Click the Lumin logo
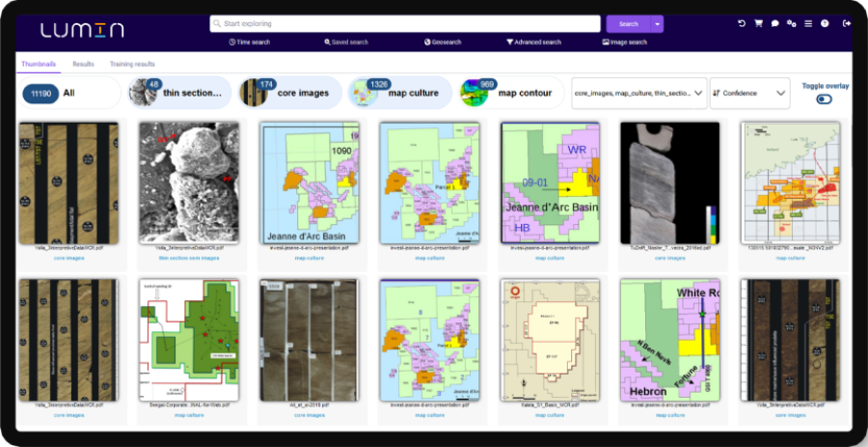 [x=82, y=30]
